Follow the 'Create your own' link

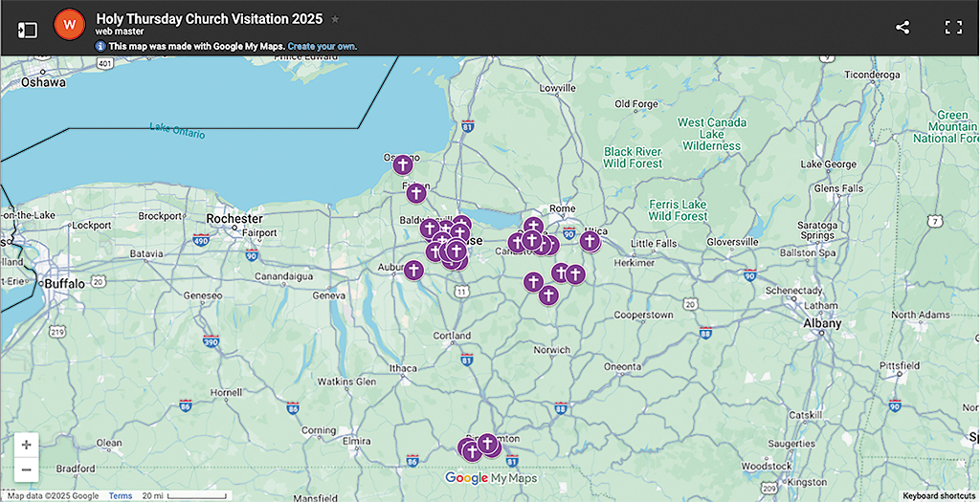click(322, 46)
